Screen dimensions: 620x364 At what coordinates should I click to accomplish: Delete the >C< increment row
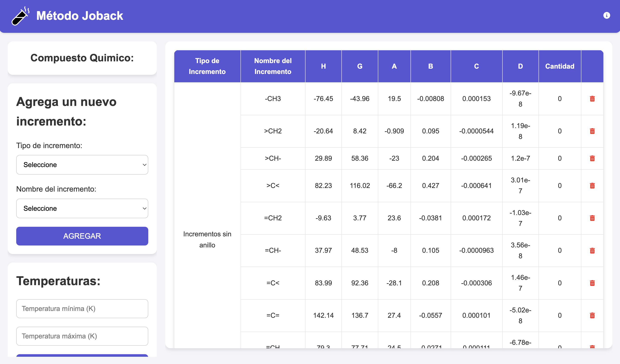coord(592,186)
